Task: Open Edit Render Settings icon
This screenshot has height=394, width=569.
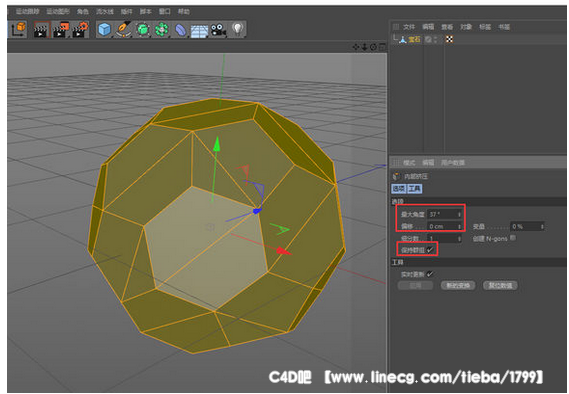Action: (80, 30)
